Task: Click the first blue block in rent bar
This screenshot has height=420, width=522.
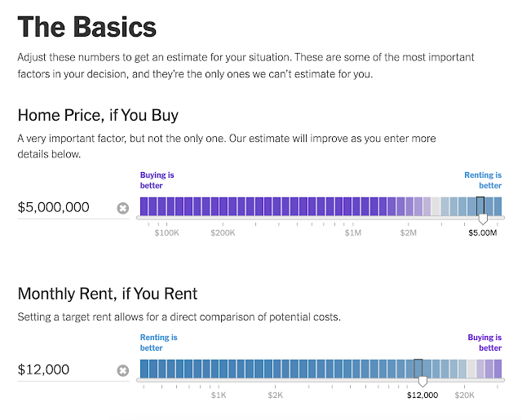Action: click(x=144, y=369)
